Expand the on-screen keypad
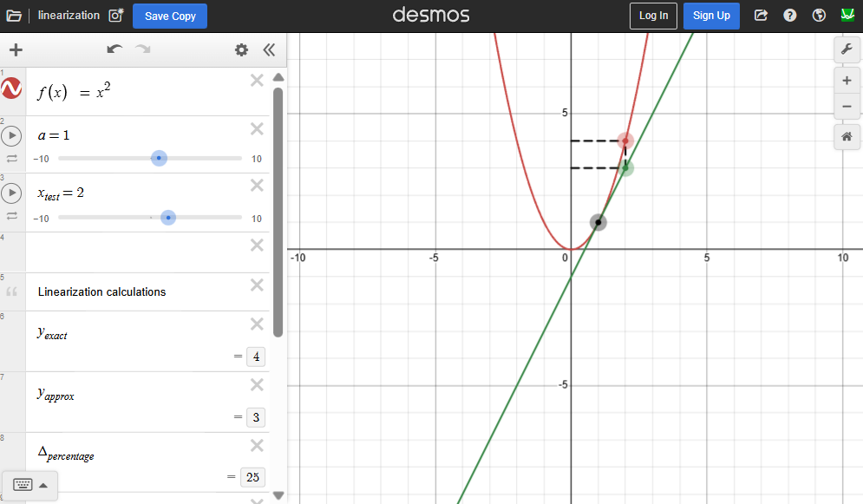Image resolution: width=863 pixels, height=504 pixels. pos(29,485)
